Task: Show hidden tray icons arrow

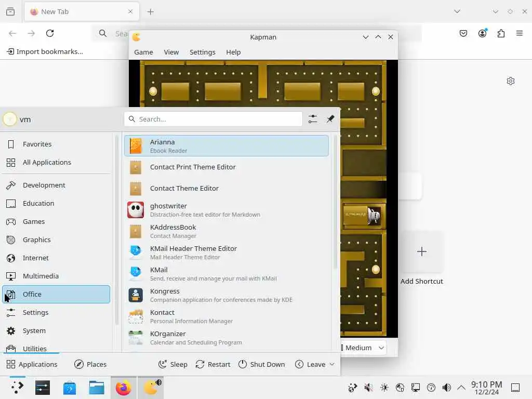Action: (461, 388)
